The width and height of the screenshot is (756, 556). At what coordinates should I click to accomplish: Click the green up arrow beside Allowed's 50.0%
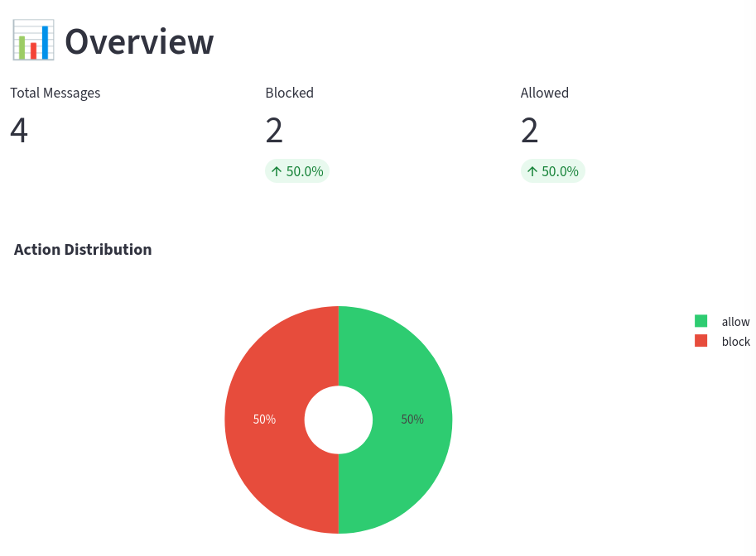(x=531, y=170)
